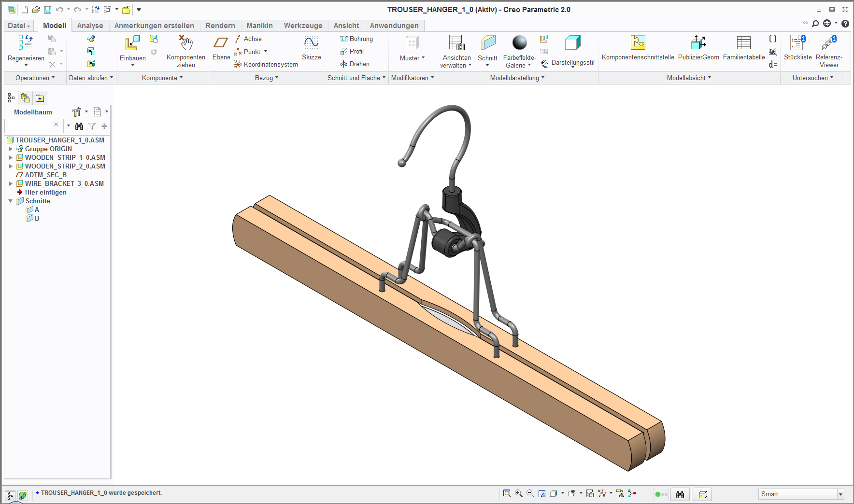
Task: Open the Anwendungen tab
Action: [x=394, y=26]
